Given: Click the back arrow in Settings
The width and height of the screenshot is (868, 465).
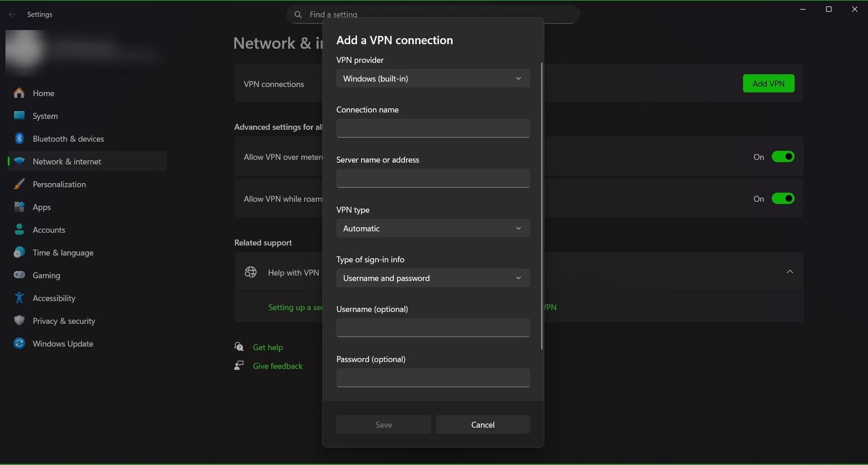Looking at the screenshot, I should point(12,14).
